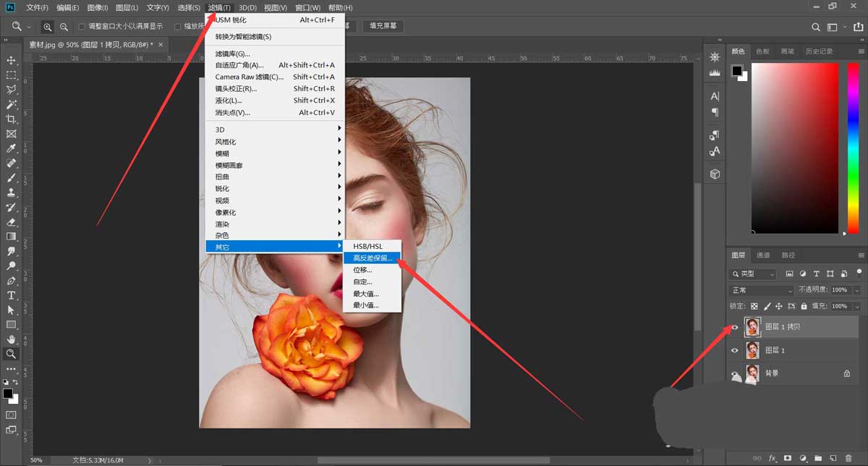This screenshot has height=466, width=868.
Task: Pick a red hue on the color spectrum bar
Action: [x=854, y=65]
